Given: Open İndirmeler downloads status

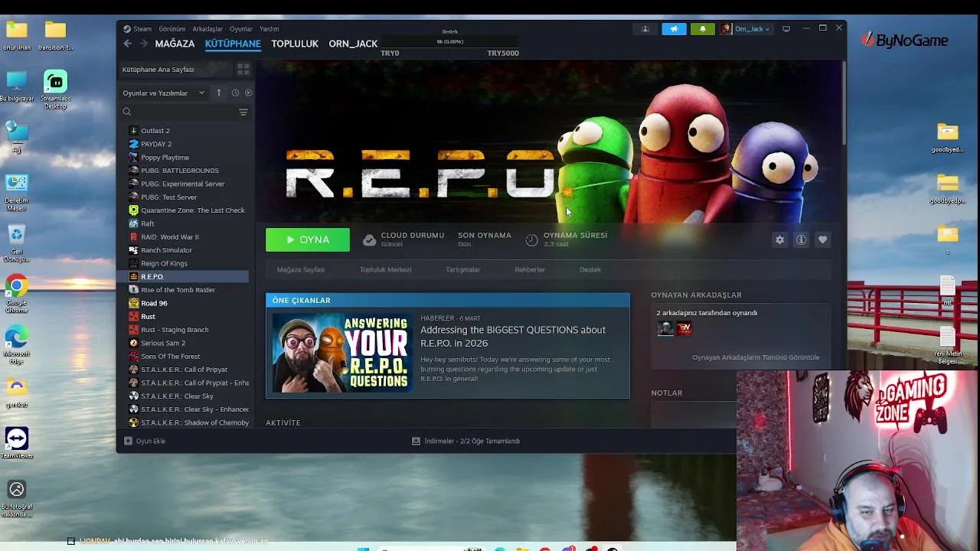Looking at the screenshot, I should 466,441.
